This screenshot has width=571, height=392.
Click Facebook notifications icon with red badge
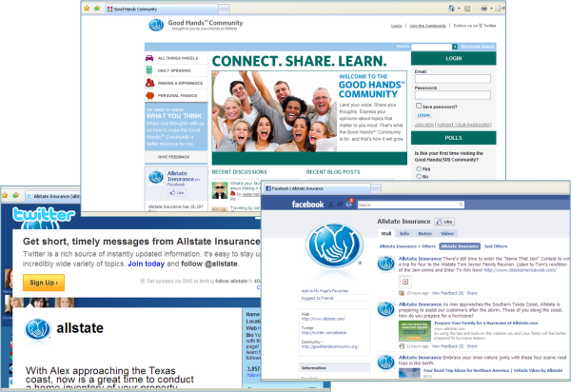(x=349, y=204)
